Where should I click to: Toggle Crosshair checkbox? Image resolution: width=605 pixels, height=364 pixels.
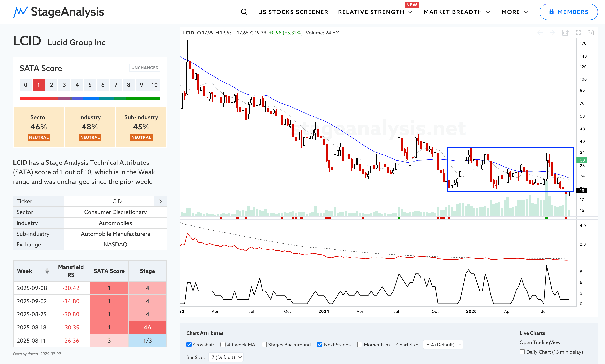tap(189, 345)
